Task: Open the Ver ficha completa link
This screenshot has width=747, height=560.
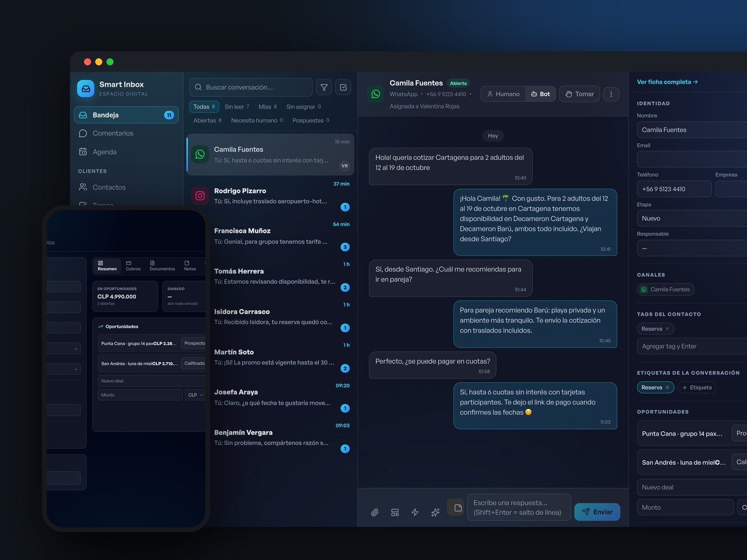Action: 667,82
